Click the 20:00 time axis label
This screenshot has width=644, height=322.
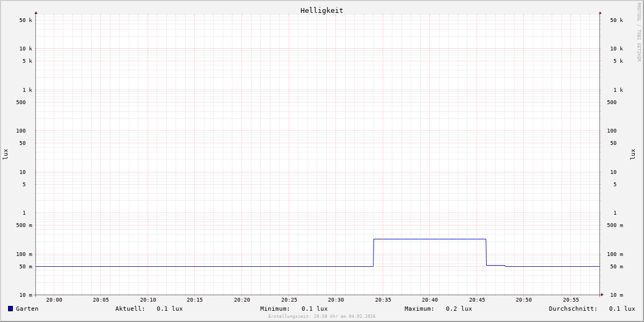pyautogui.click(x=54, y=300)
